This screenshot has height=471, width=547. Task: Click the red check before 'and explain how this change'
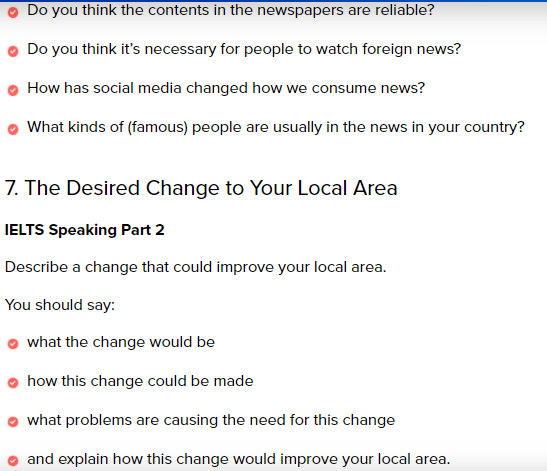click(13, 461)
